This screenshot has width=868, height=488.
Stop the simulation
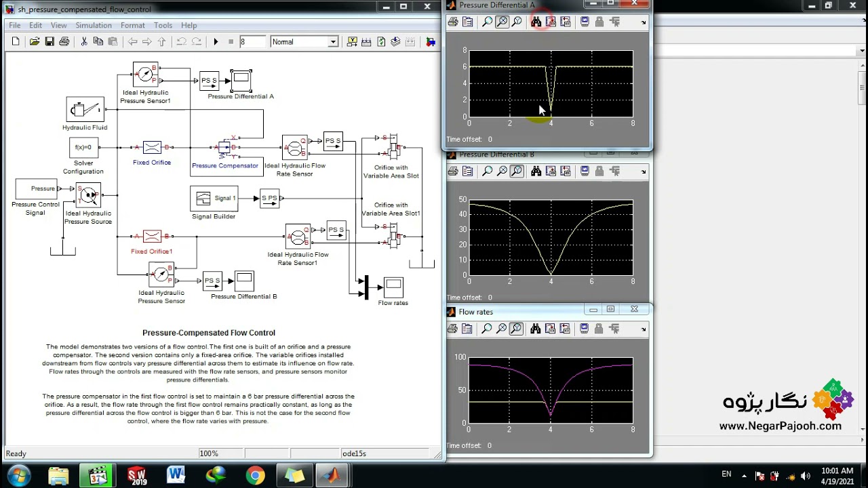click(231, 42)
